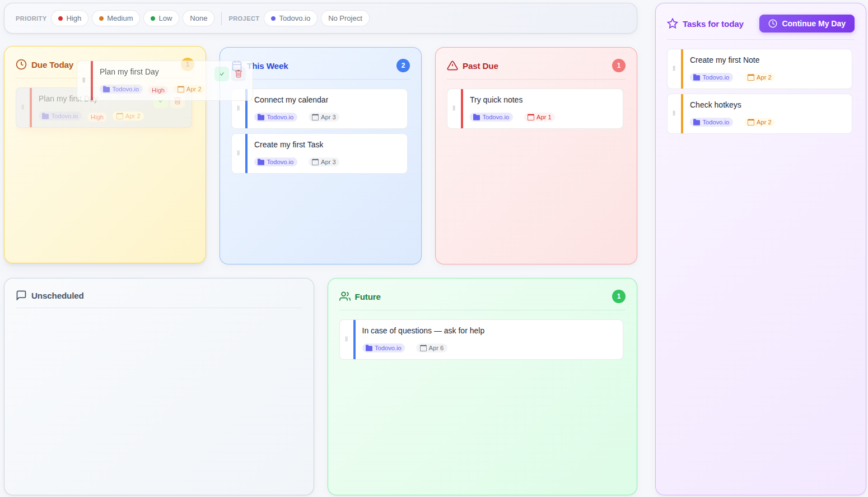
Task: Grab drag handle of Check hotkeys
Action: (674, 113)
